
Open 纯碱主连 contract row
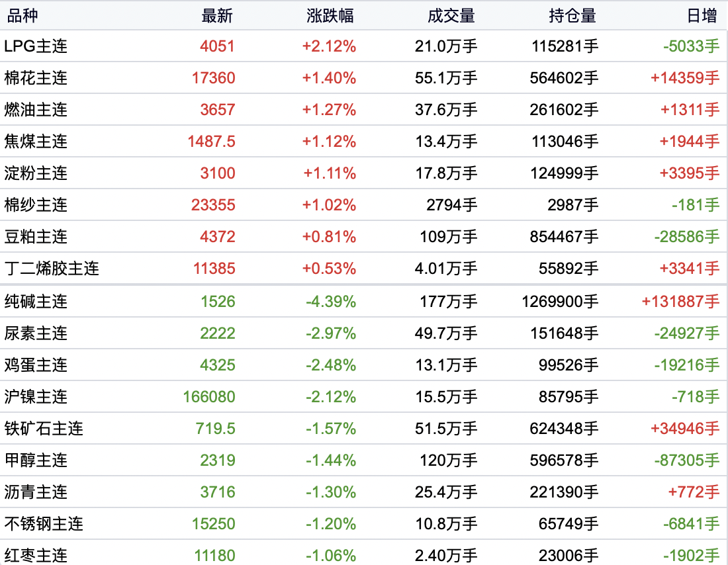pyautogui.click(x=36, y=302)
